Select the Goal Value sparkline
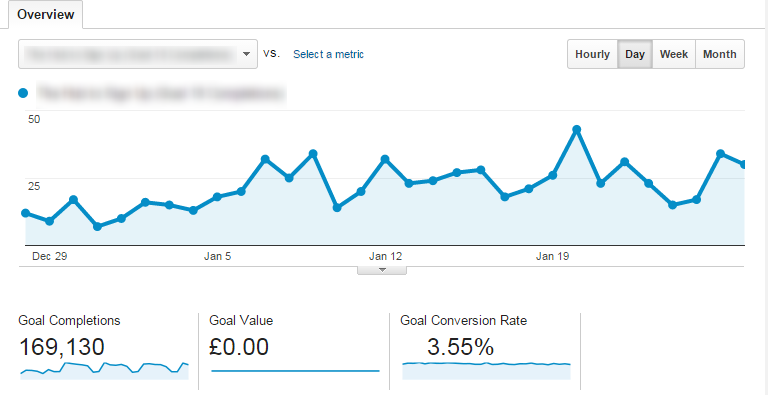This screenshot has height=395, width=768. click(x=295, y=371)
